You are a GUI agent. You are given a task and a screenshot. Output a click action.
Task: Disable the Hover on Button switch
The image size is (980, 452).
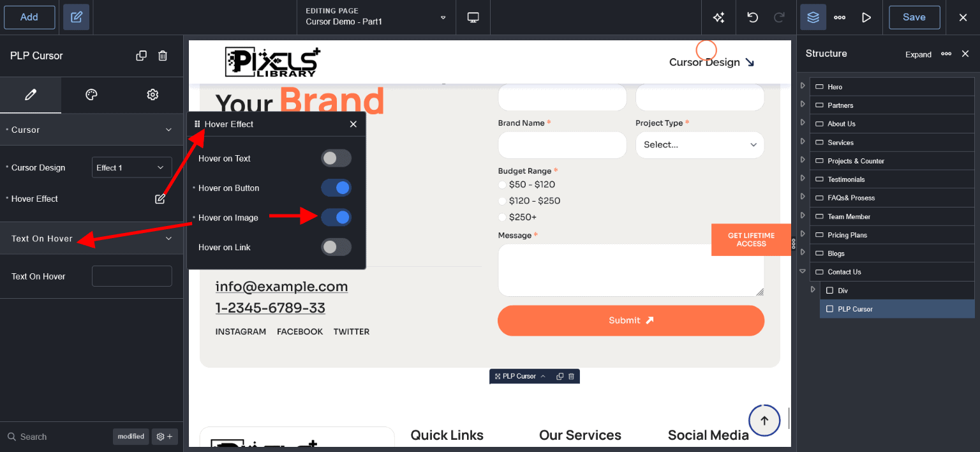coord(336,188)
